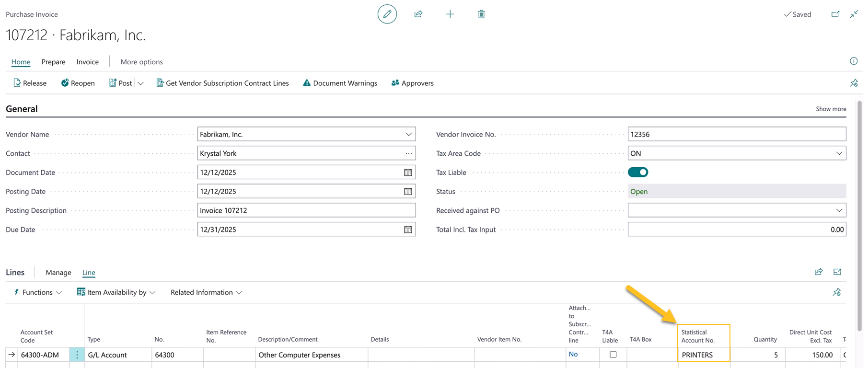This screenshot has width=868, height=368.
Task: Click the plus icon to create new invoice
Action: [x=450, y=14]
